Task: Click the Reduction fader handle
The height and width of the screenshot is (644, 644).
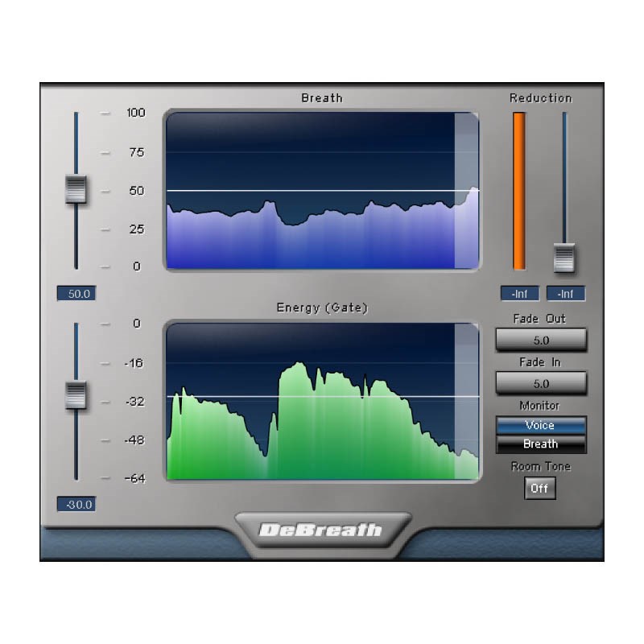Action: click(x=564, y=258)
